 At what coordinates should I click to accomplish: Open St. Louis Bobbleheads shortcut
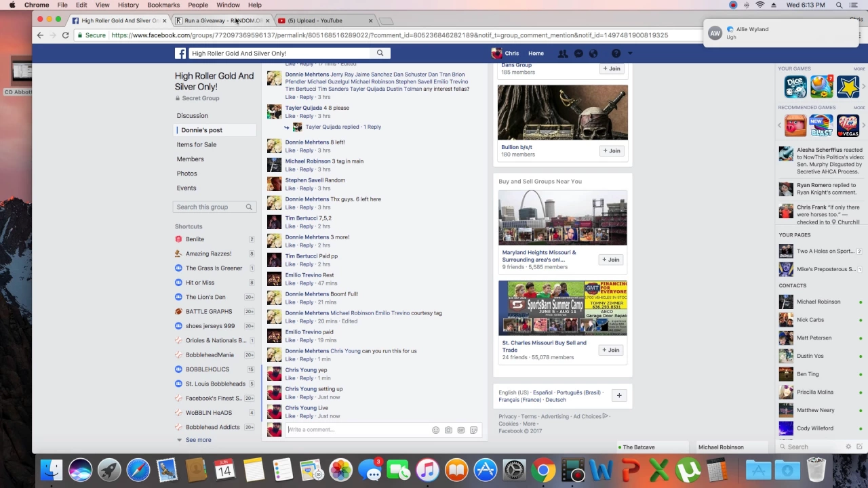215,384
